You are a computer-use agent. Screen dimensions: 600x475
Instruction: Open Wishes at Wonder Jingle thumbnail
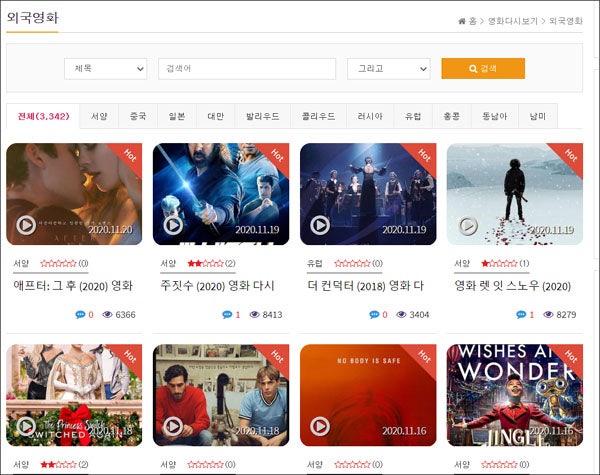515,395
